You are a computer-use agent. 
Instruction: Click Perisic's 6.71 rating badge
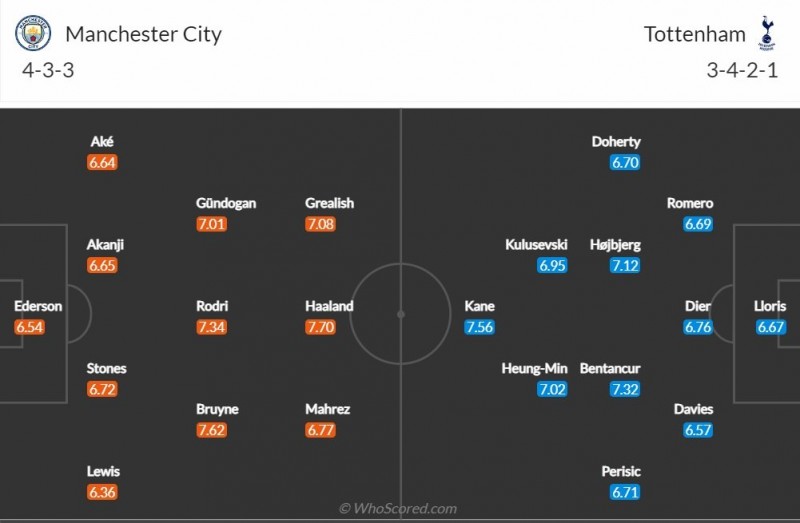[x=624, y=492]
